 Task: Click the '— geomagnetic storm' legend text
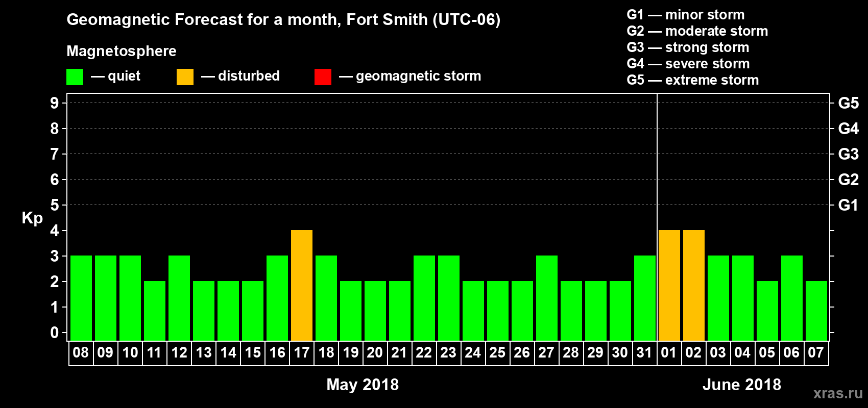[x=410, y=76]
